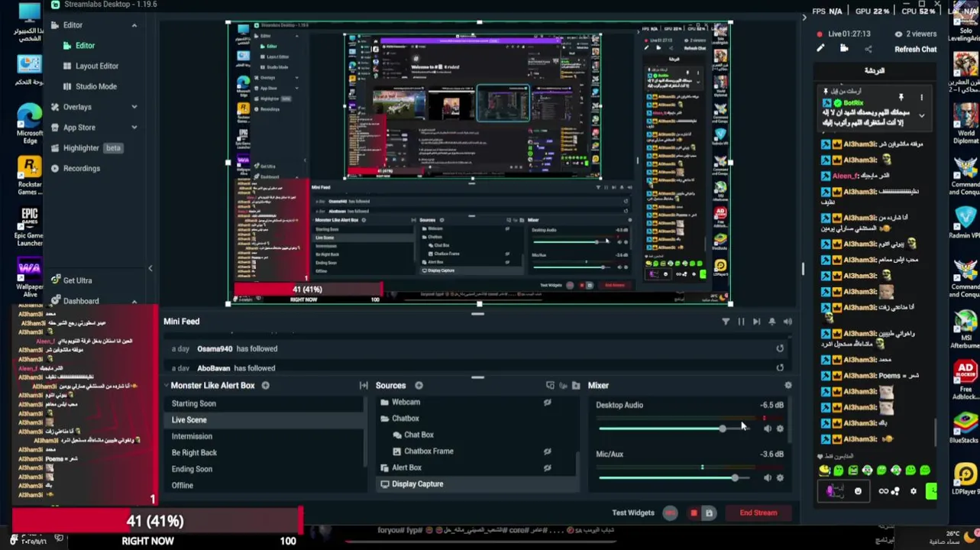Select the Chat Box source
This screenshot has height=550, width=980.
(x=419, y=435)
